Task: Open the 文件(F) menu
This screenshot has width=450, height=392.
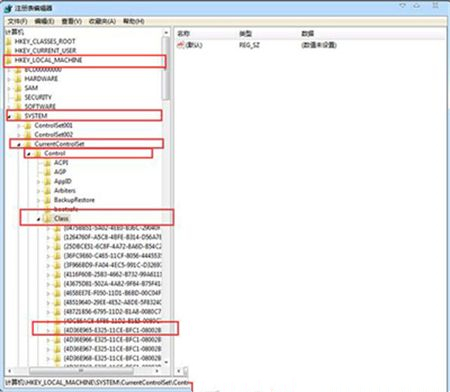Action: (x=17, y=21)
